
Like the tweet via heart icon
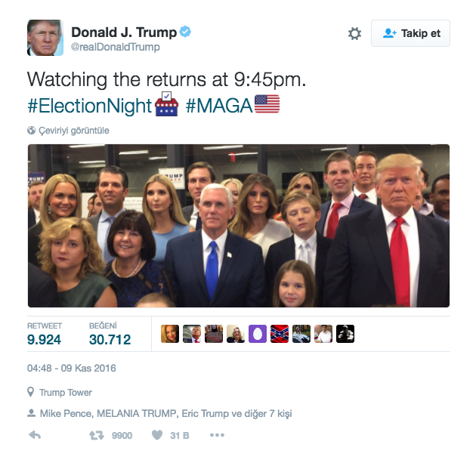157,435
